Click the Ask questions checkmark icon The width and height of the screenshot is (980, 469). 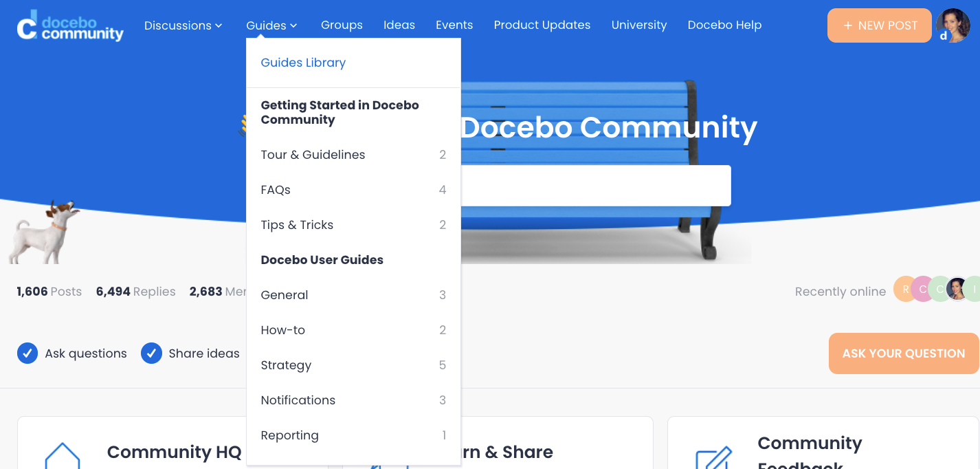[27, 353]
